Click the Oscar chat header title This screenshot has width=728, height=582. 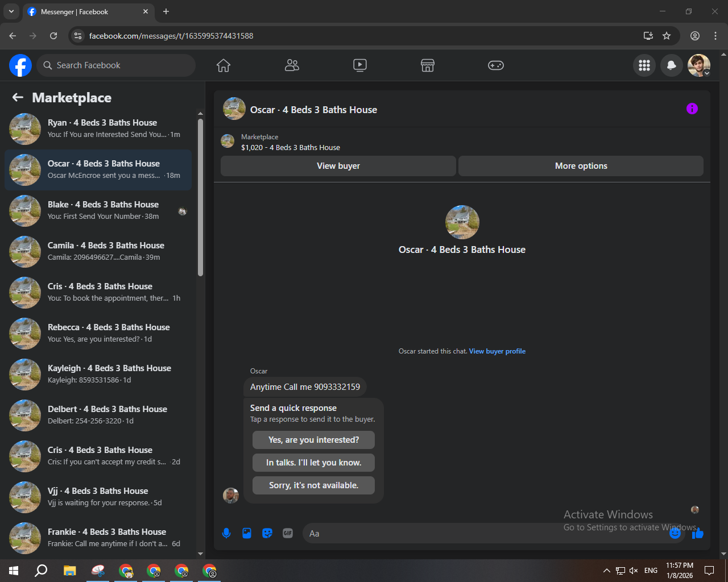coord(313,110)
